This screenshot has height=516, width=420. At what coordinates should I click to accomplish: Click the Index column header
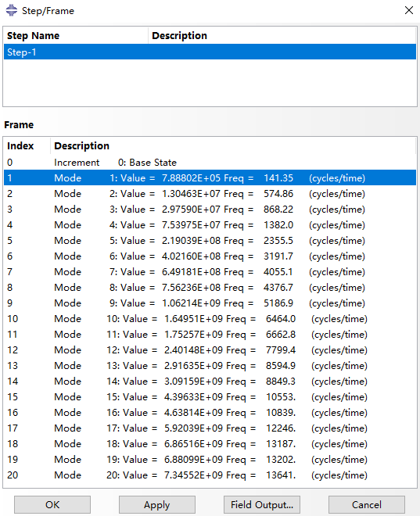(x=27, y=145)
